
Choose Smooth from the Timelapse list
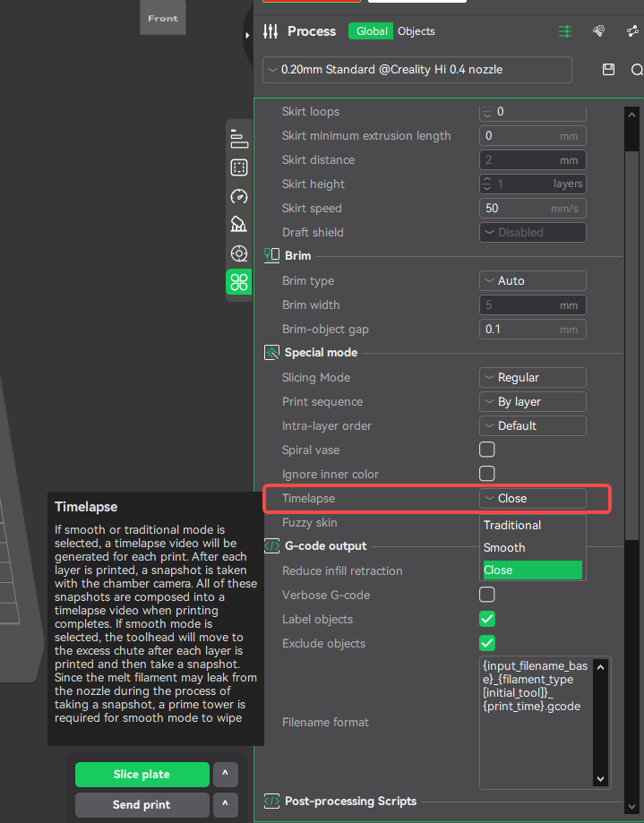[504, 547]
